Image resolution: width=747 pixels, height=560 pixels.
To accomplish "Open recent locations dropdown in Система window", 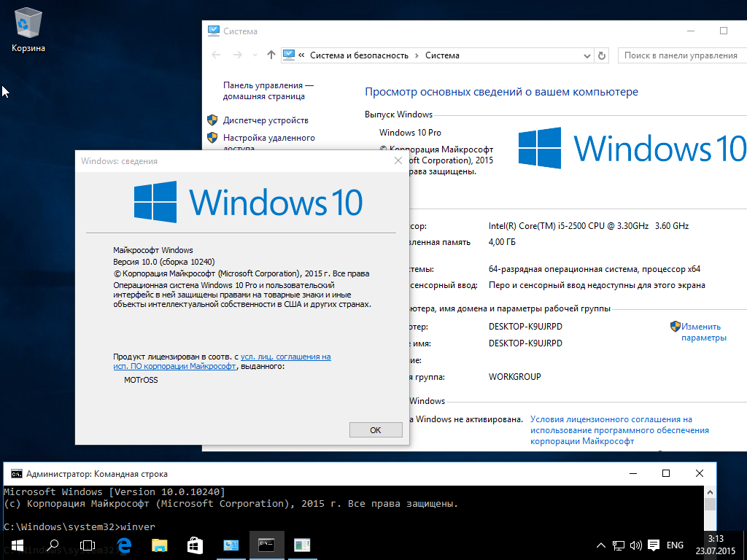I will click(x=255, y=55).
